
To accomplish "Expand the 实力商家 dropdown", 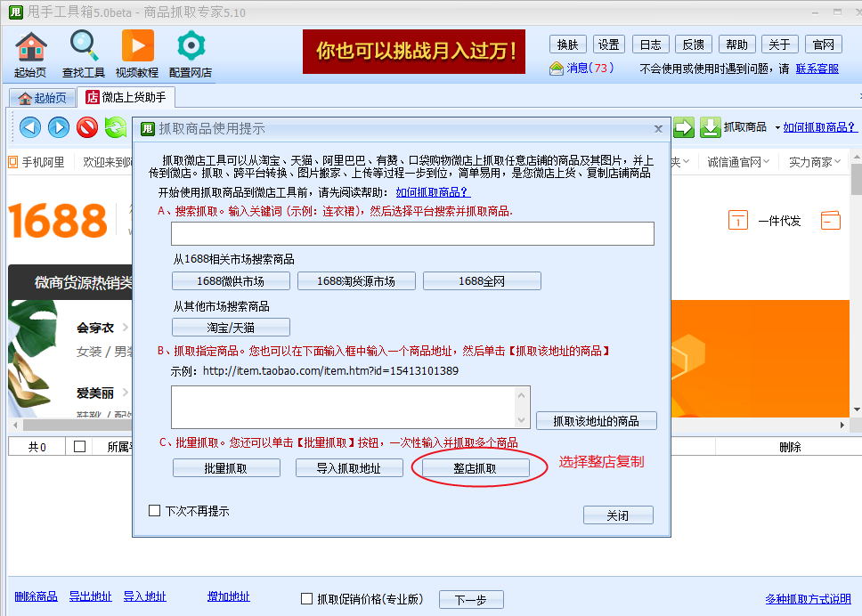I will pyautogui.click(x=837, y=161).
